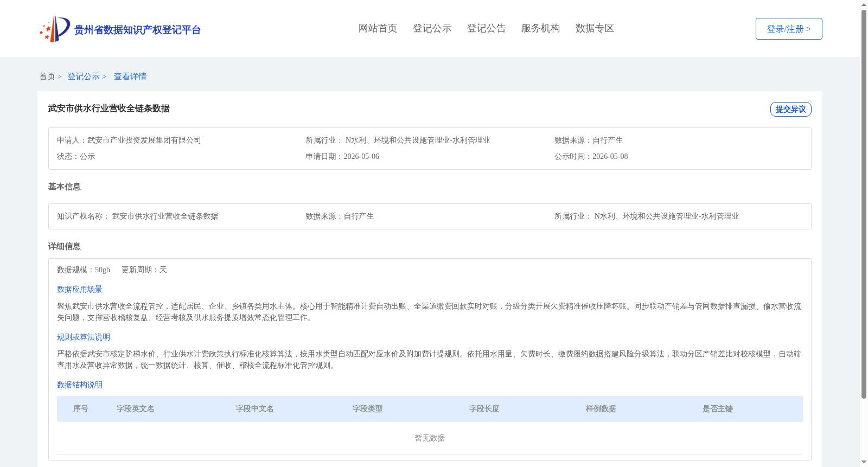Click the 更新周期:天 text
This screenshot has height=467, width=868.
(144, 270)
